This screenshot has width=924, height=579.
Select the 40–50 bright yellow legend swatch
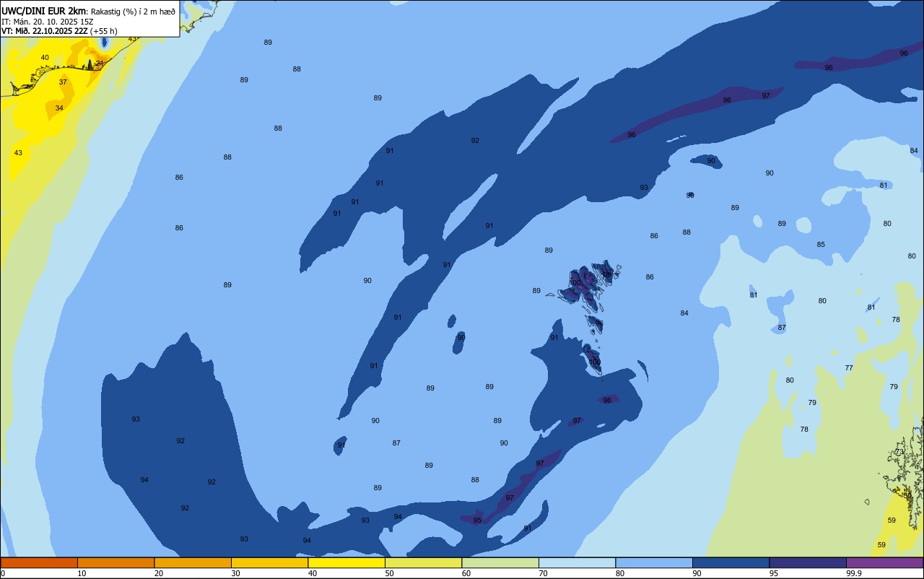tap(346, 563)
